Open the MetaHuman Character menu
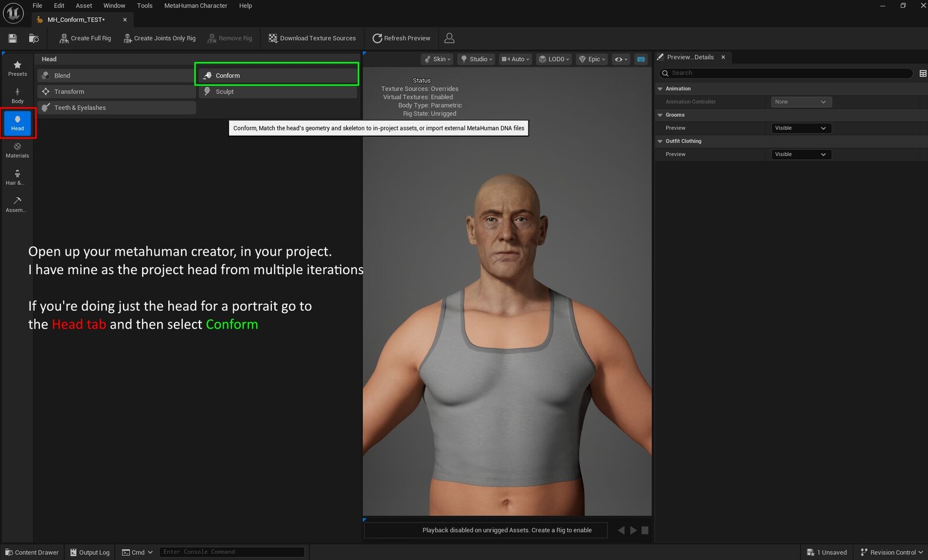Viewport: 928px width, 560px height. tap(195, 6)
